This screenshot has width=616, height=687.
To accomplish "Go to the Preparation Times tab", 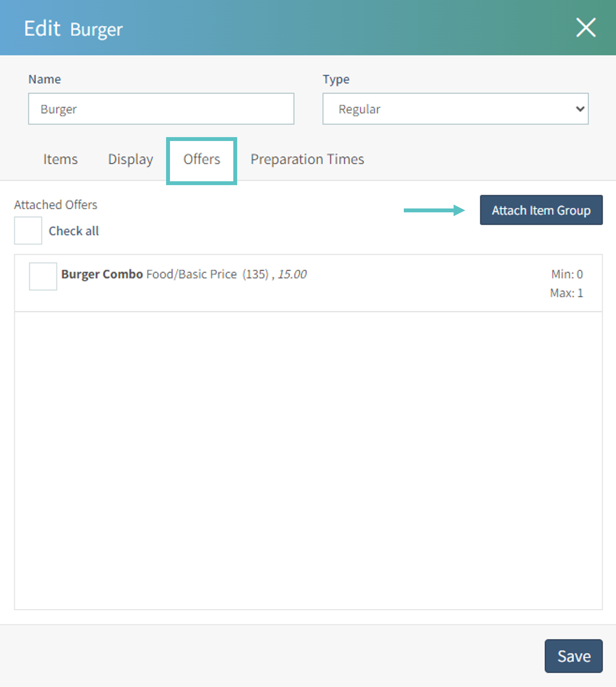I will 307,159.
